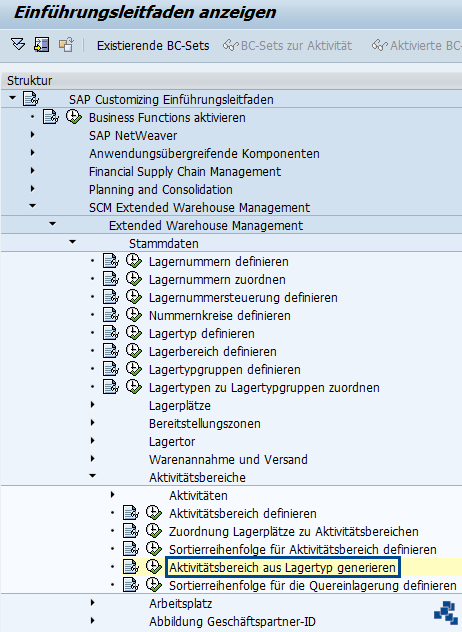Expand the Bereitstellungszonen node
The image size is (462, 632).
93,422
